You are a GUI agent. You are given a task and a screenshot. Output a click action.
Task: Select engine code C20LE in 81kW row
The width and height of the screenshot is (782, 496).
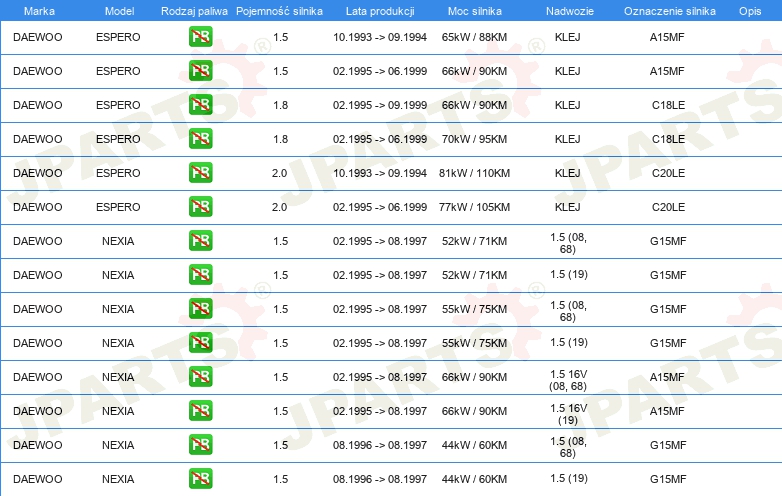[668, 173]
